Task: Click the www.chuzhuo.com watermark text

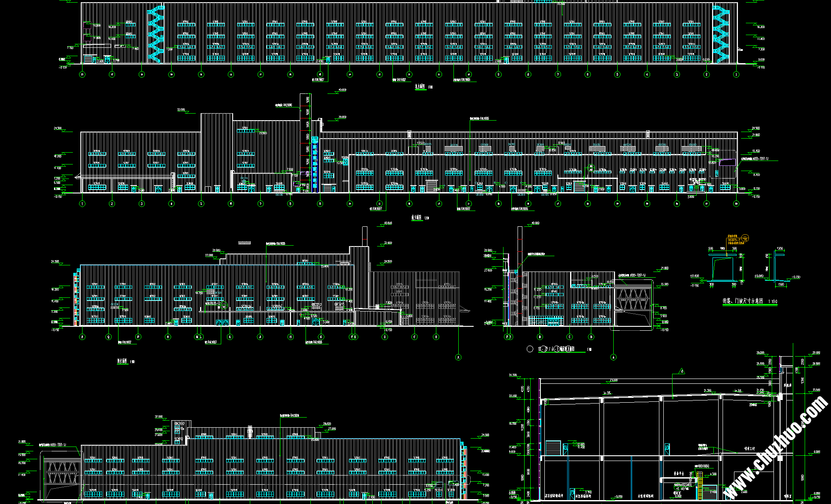Action: (x=776, y=447)
